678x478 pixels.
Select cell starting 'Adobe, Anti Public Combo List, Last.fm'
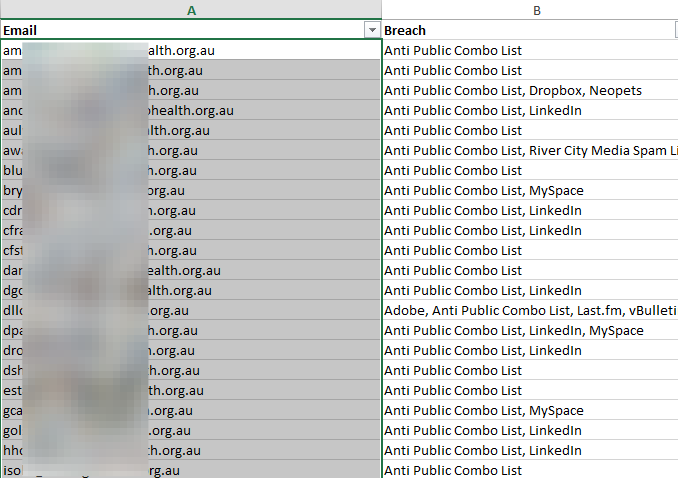(x=530, y=311)
